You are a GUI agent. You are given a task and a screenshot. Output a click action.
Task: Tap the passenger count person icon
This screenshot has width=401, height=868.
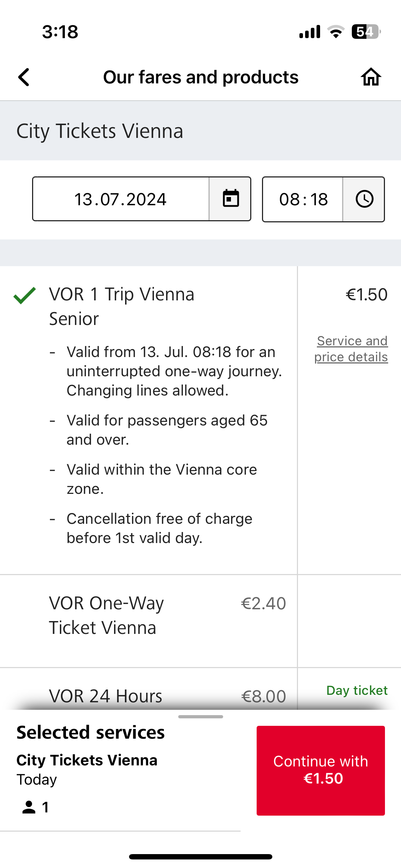pos(29,807)
